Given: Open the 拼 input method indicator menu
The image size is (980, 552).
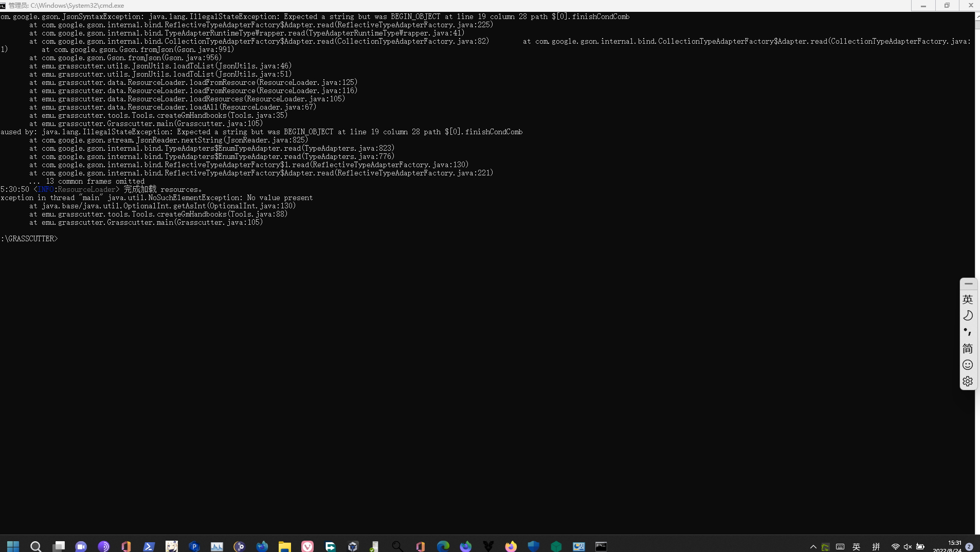Looking at the screenshot, I should (878, 546).
